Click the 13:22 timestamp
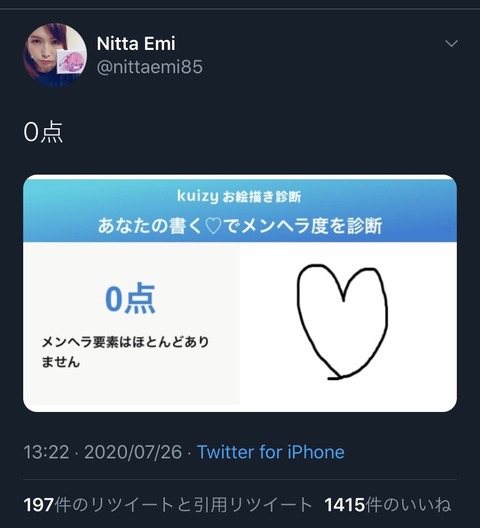The image size is (480, 528). tap(46, 452)
